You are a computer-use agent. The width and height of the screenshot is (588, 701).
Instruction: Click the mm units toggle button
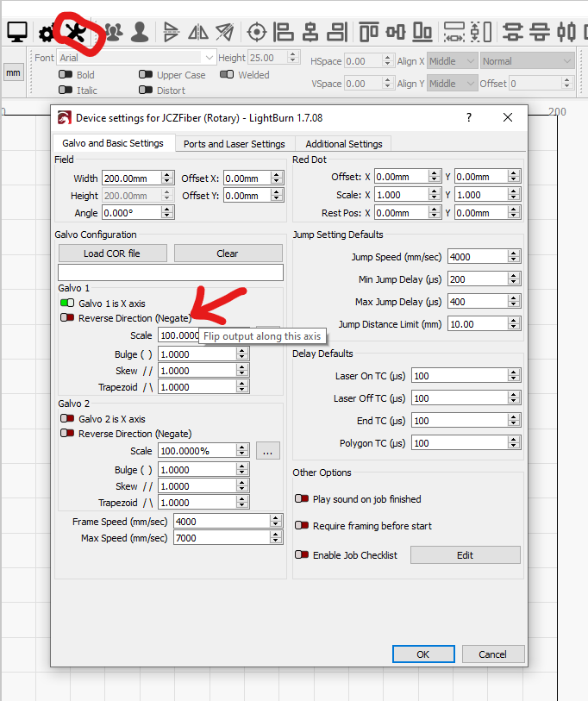tap(13, 73)
